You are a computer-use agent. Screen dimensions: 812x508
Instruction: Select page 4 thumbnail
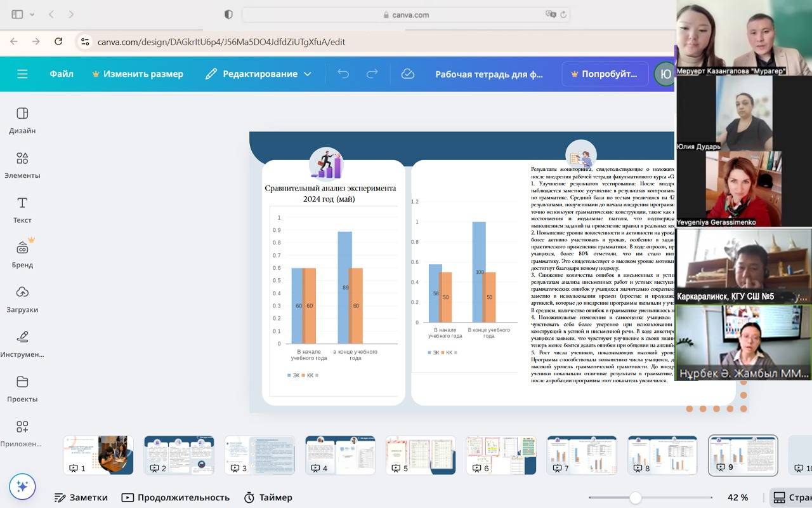(340, 455)
